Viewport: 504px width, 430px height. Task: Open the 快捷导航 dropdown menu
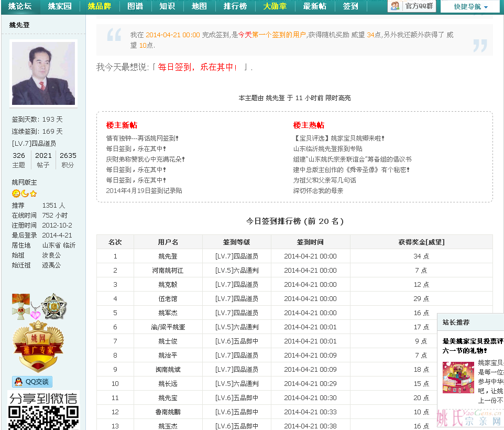pyautogui.click(x=470, y=7)
